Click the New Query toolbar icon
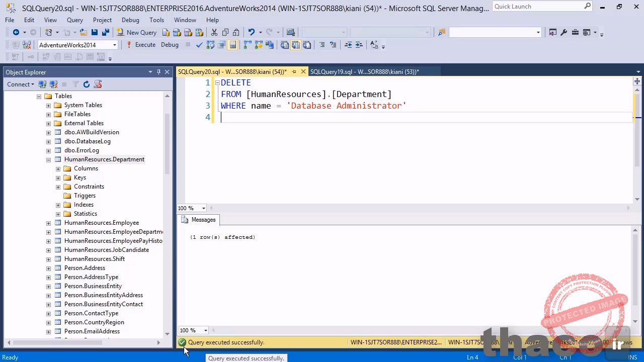This screenshot has height=362, width=644. (137, 32)
